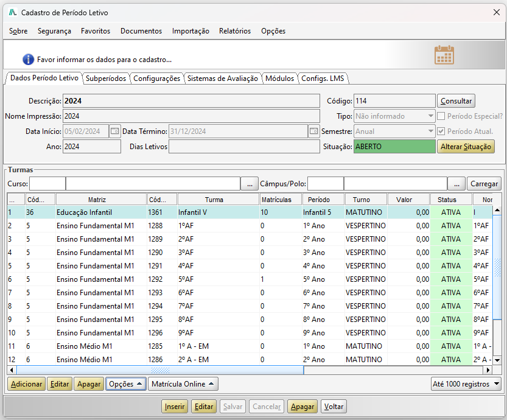Close the Cadastro de Período Letivo window
The width and height of the screenshot is (507, 420).
(x=497, y=12)
